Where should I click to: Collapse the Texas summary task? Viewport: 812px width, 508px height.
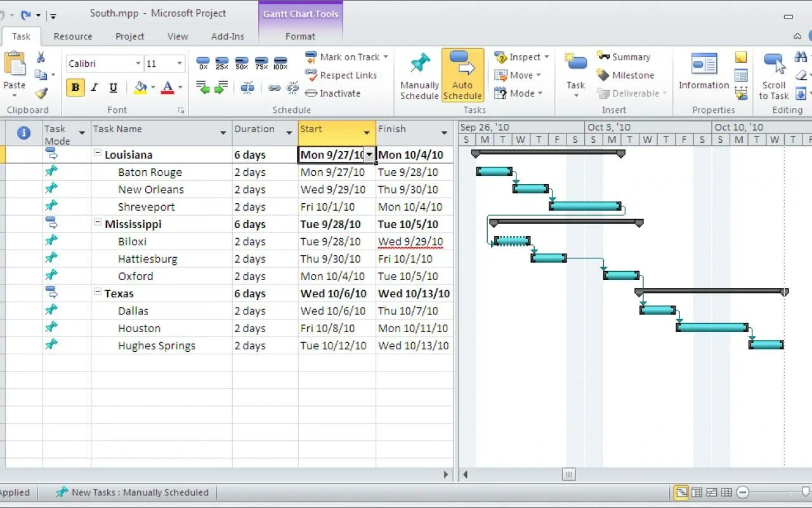click(x=98, y=292)
